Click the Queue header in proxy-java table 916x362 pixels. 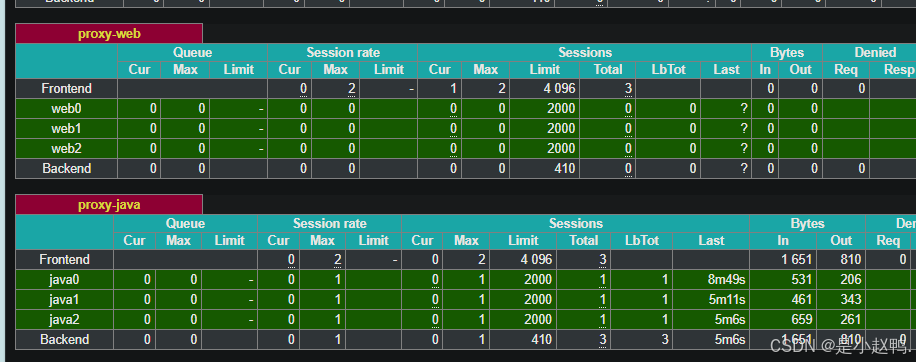click(x=185, y=224)
